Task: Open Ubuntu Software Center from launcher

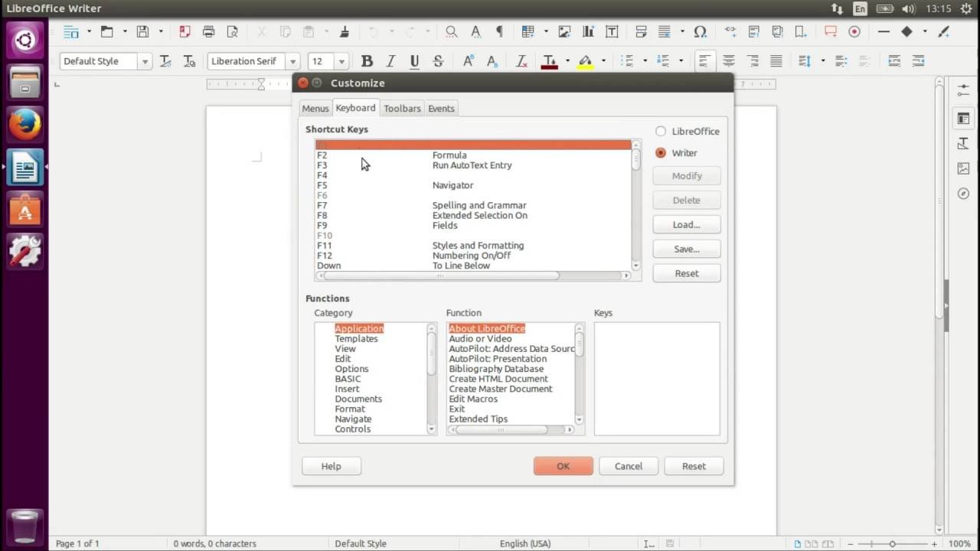Action: (x=24, y=208)
